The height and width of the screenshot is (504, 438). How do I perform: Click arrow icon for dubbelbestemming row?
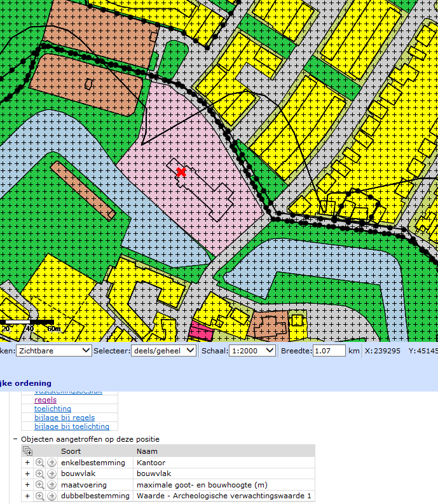tap(51, 496)
